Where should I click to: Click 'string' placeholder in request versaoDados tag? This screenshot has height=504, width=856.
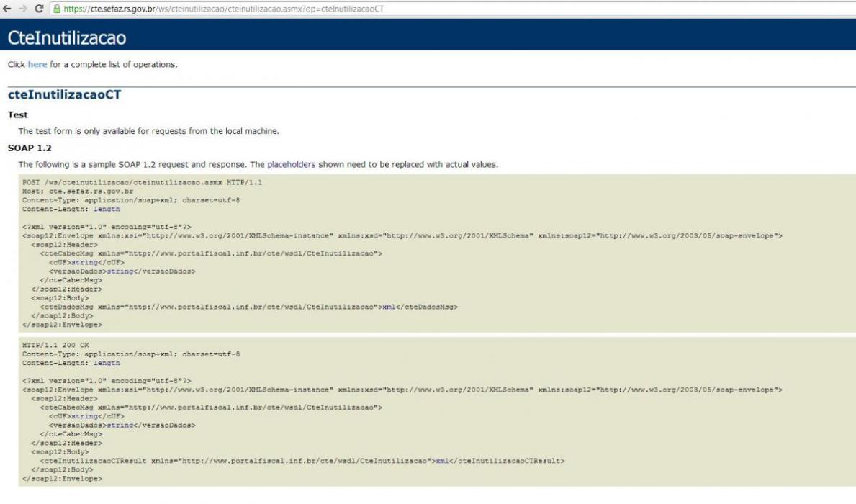[x=120, y=271]
